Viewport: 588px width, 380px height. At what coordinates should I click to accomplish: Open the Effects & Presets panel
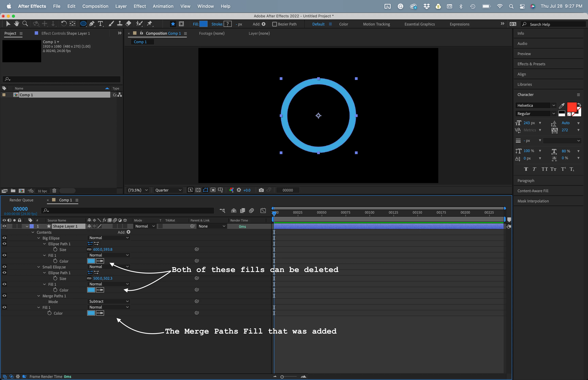pos(531,64)
